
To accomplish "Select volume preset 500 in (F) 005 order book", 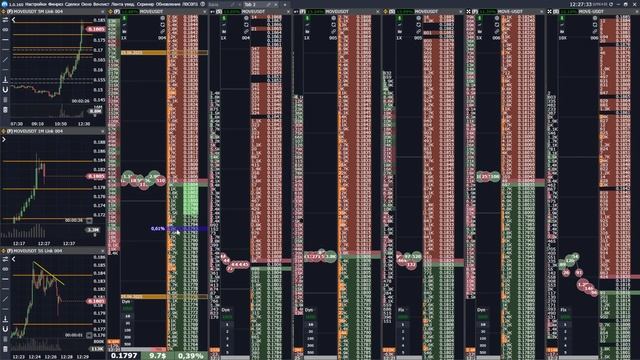I will click(311, 352).
